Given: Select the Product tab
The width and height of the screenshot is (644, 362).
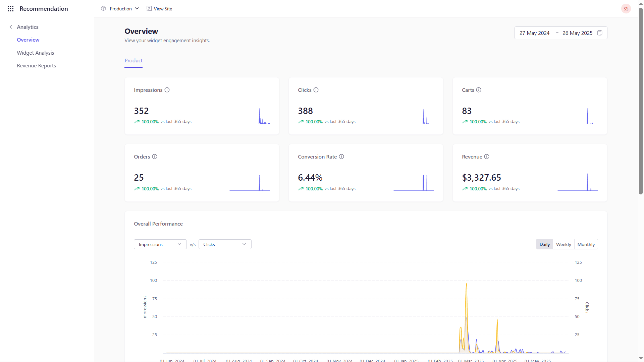Looking at the screenshot, I should (133, 61).
